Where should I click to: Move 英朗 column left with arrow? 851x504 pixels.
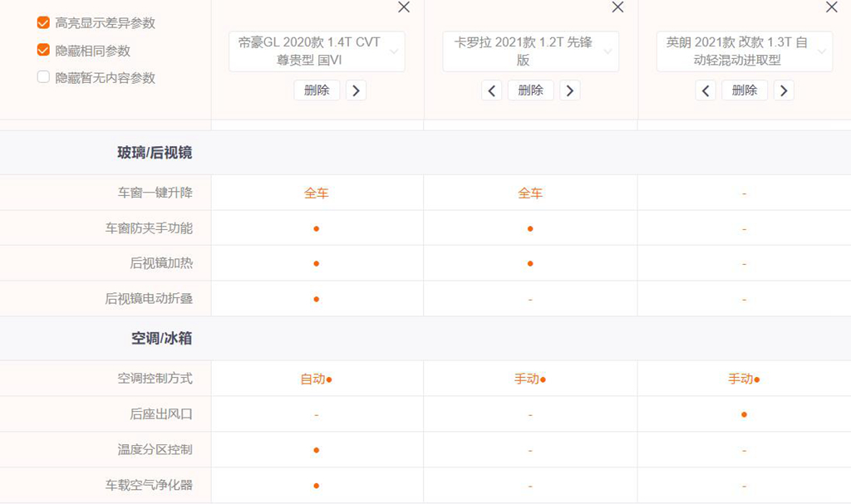[x=706, y=90]
